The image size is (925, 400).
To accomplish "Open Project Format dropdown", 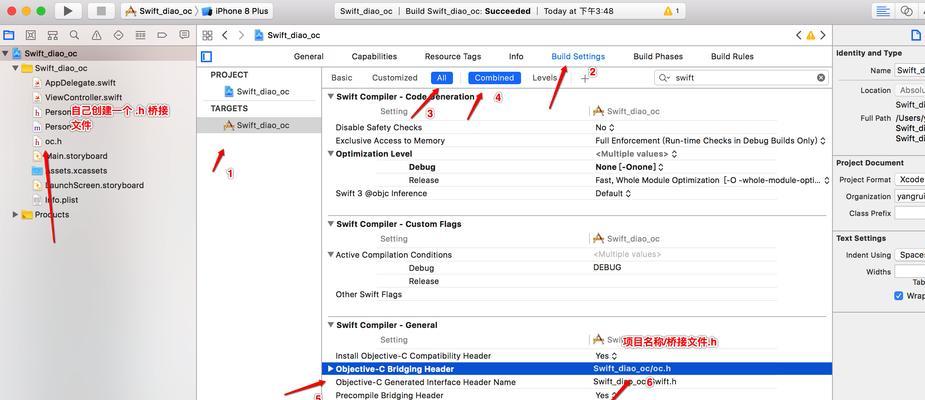I will pyautogui.click(x=910, y=179).
